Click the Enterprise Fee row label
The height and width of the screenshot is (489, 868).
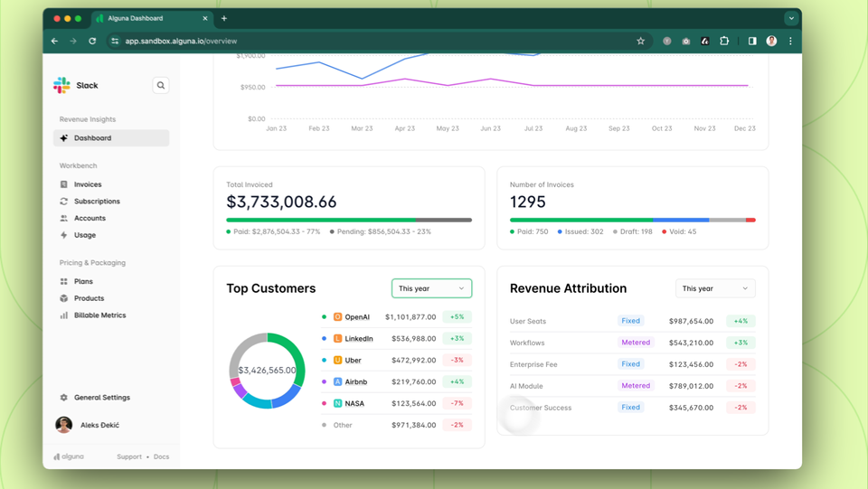coord(533,364)
